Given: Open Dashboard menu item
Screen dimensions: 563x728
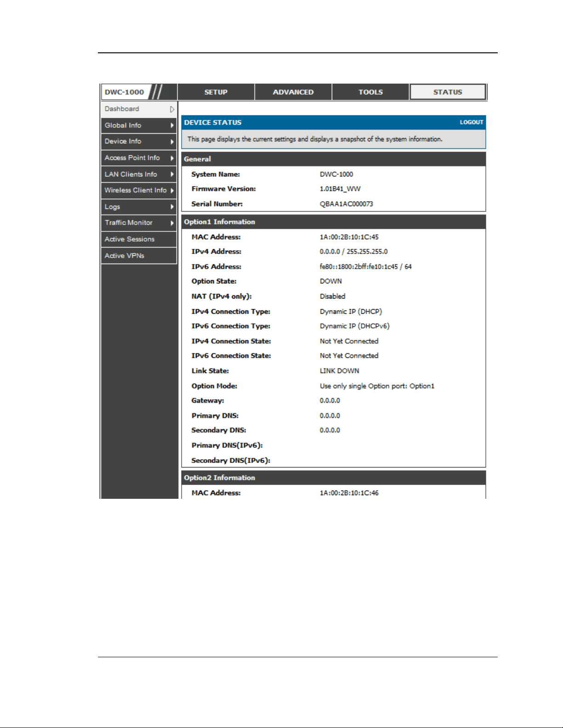Looking at the screenshot, I should pos(139,109).
